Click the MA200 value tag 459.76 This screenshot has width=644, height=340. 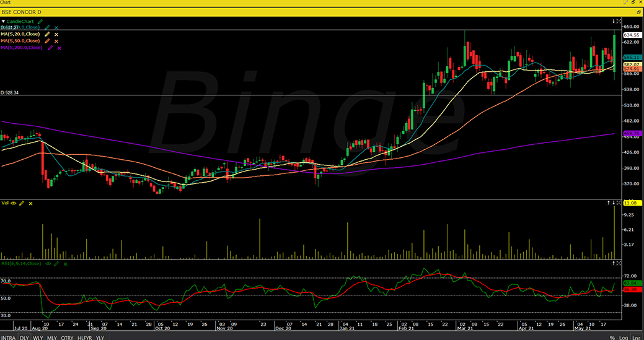click(632, 134)
